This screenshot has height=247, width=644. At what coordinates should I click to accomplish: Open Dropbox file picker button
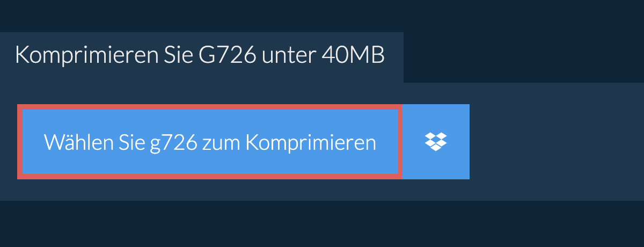[x=436, y=142]
